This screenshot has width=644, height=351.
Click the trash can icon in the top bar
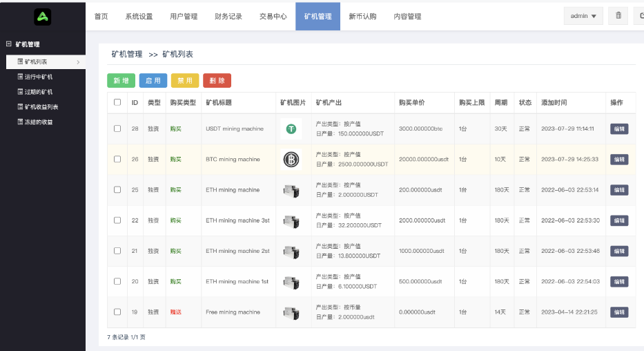[618, 16]
